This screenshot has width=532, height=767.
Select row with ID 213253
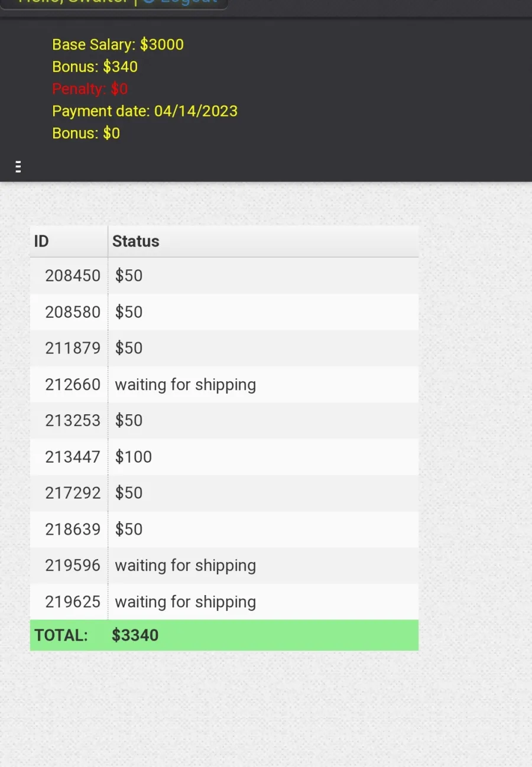click(224, 421)
